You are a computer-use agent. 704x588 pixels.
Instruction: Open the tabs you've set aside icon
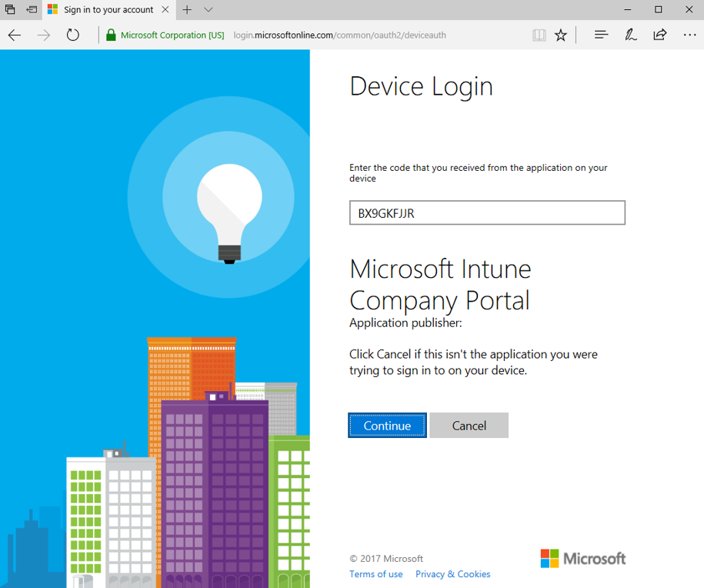10,9
